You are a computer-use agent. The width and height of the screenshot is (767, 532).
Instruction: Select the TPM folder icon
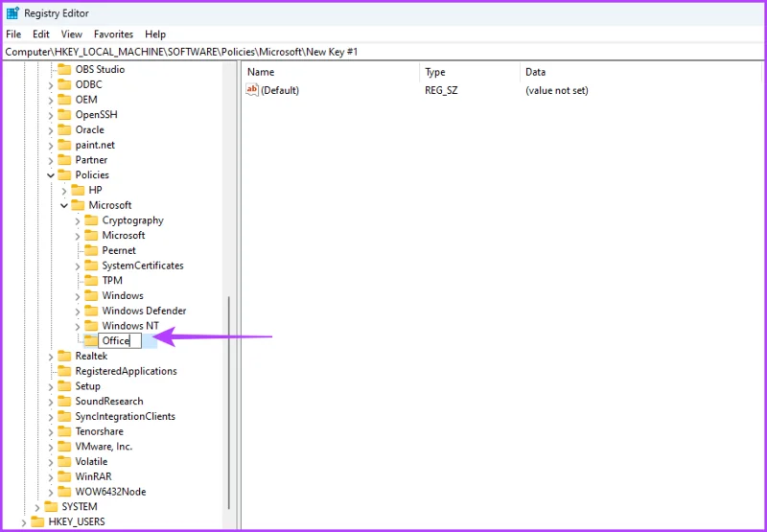pos(91,281)
